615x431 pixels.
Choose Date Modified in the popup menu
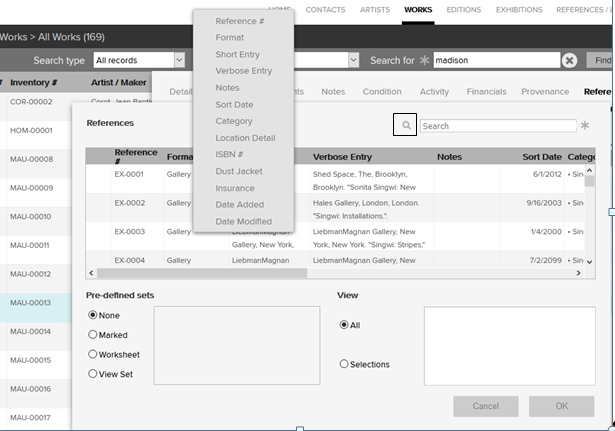coord(243,222)
